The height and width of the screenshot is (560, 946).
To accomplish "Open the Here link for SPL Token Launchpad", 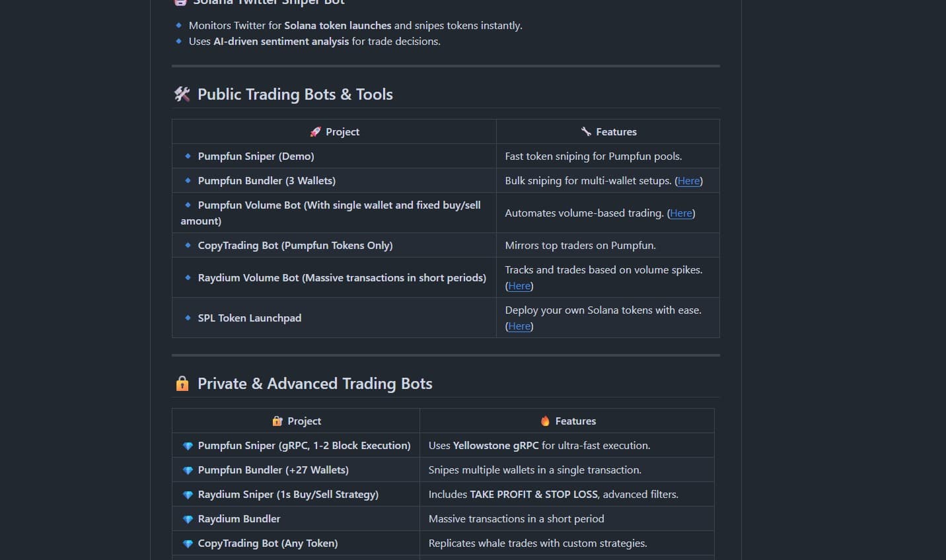I will (x=519, y=326).
